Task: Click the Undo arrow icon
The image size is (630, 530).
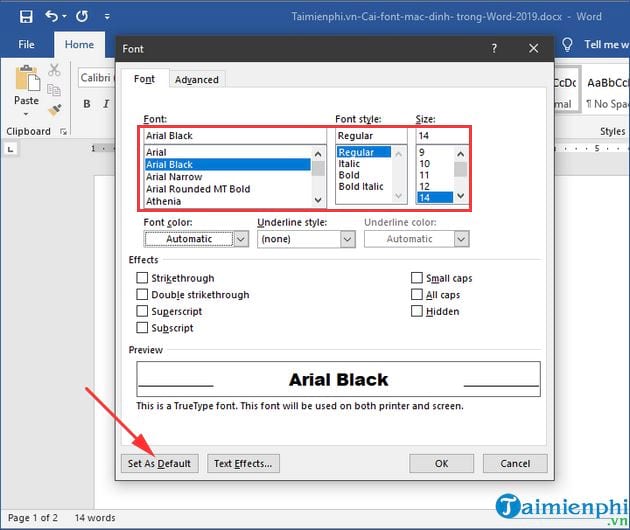Action: click(x=51, y=16)
